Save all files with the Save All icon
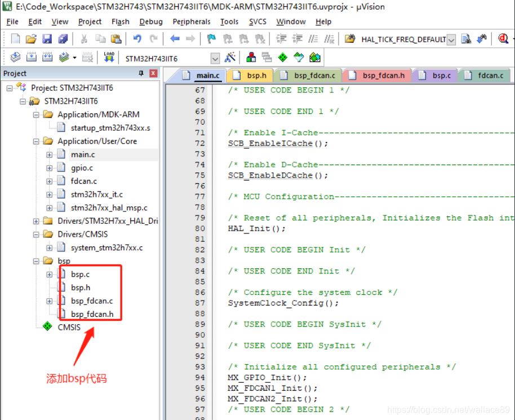Screen dimensions: 515x420 (63, 39)
